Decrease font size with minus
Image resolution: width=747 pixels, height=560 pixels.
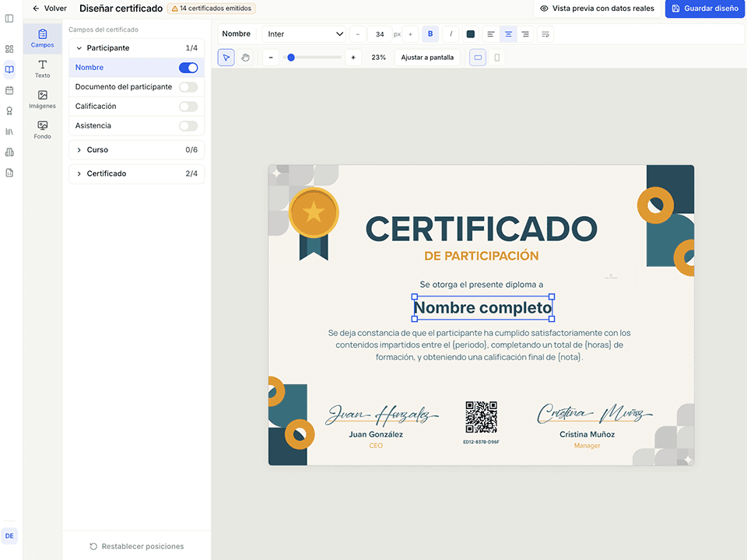[x=358, y=34]
